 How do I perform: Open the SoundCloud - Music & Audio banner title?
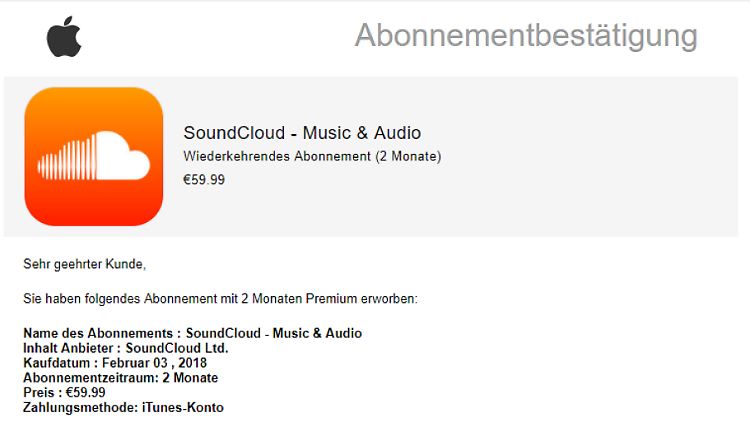(302, 133)
